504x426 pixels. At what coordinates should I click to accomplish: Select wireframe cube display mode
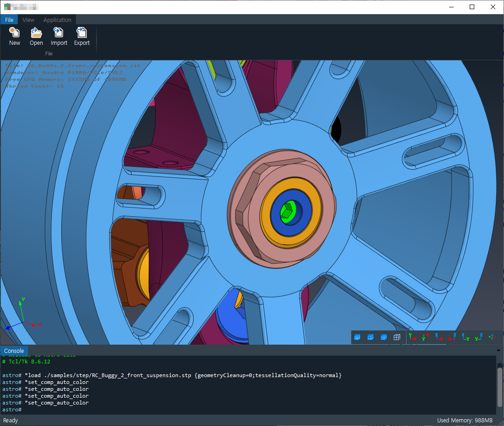tap(397, 337)
